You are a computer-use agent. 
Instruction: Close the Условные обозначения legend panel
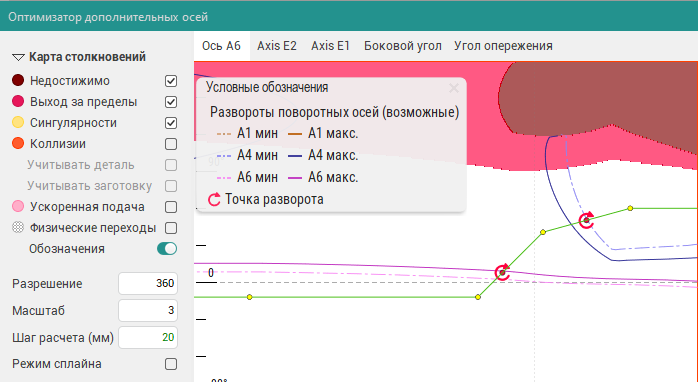454,88
